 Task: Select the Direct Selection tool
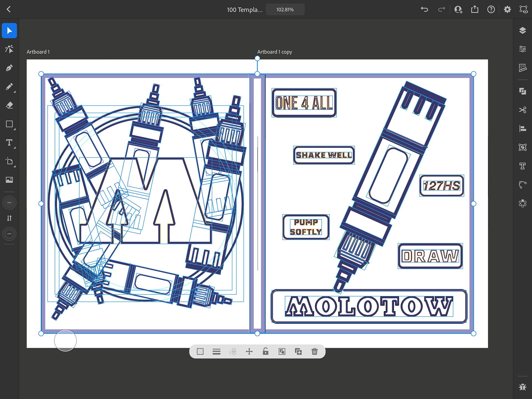[x=9, y=49]
